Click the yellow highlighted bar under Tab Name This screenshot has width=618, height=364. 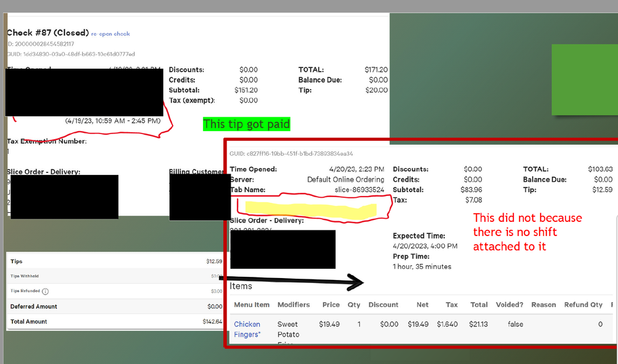click(311, 210)
